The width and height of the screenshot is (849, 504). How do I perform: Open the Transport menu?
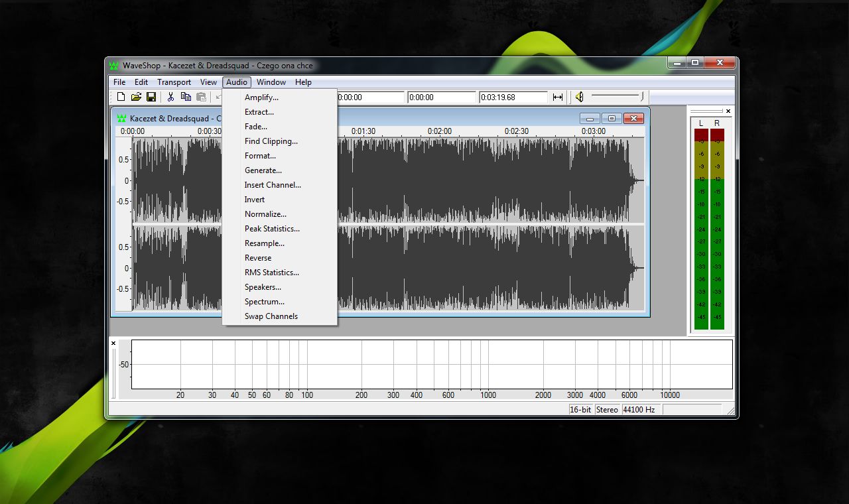point(174,82)
